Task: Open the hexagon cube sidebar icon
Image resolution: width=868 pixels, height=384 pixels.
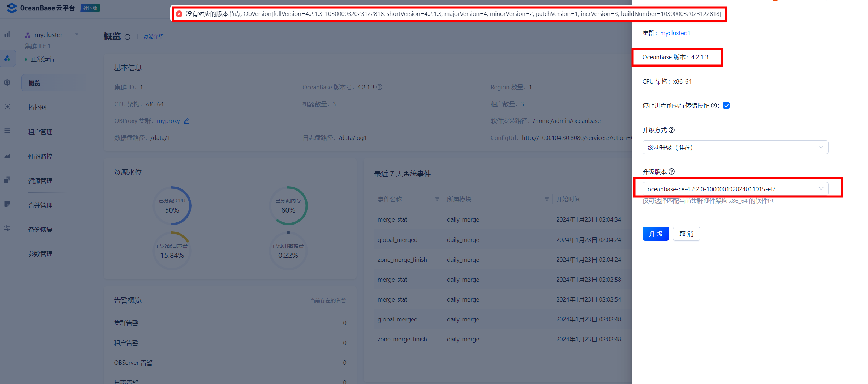Action: 7,82
